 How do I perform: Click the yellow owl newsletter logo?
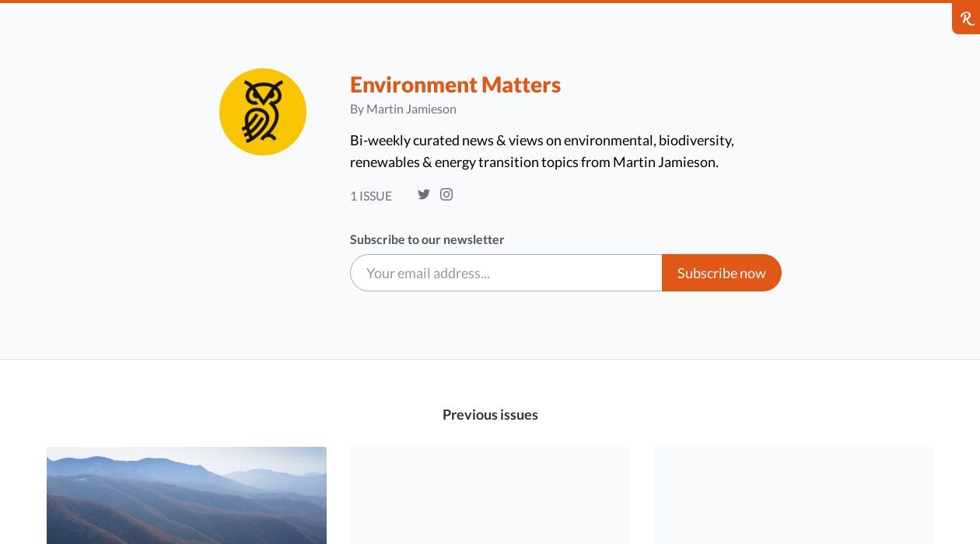263,112
